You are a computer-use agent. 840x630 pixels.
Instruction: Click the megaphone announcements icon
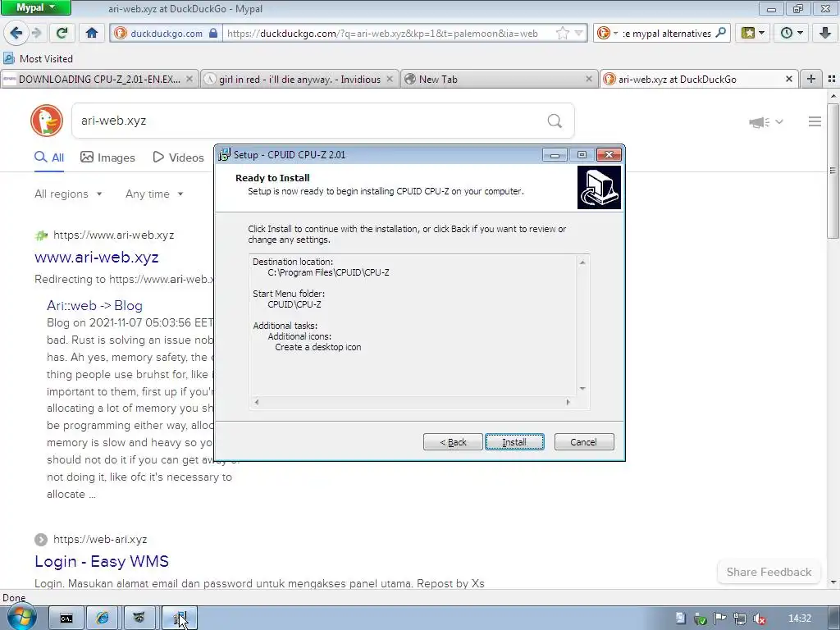[759, 122]
